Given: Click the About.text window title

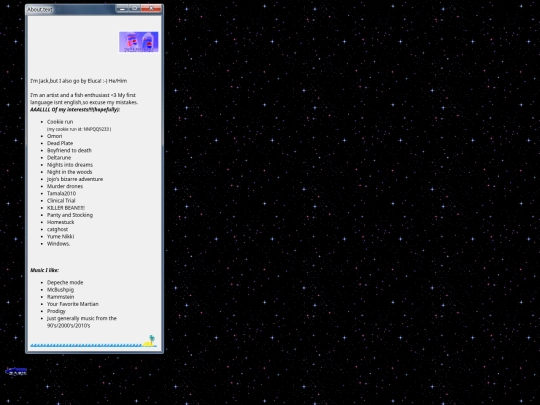Looking at the screenshot, I should [40, 9].
